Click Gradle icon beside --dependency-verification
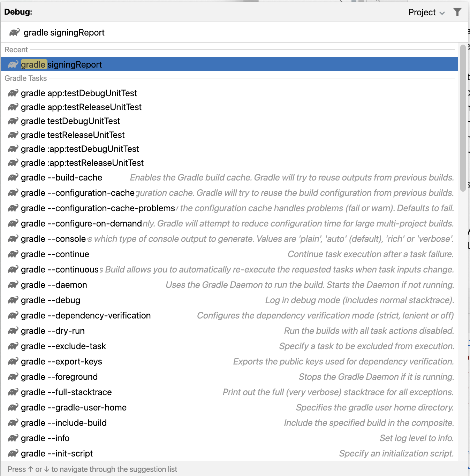The image size is (470, 476). (x=13, y=315)
